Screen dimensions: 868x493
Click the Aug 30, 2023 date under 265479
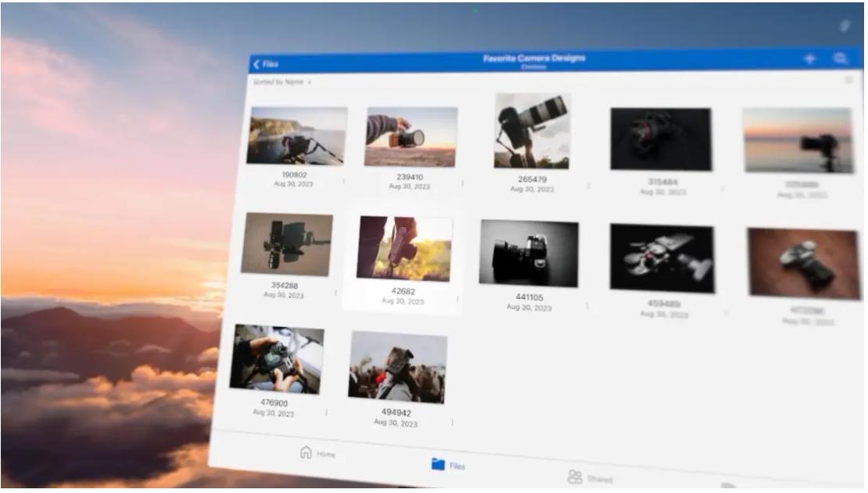point(532,189)
